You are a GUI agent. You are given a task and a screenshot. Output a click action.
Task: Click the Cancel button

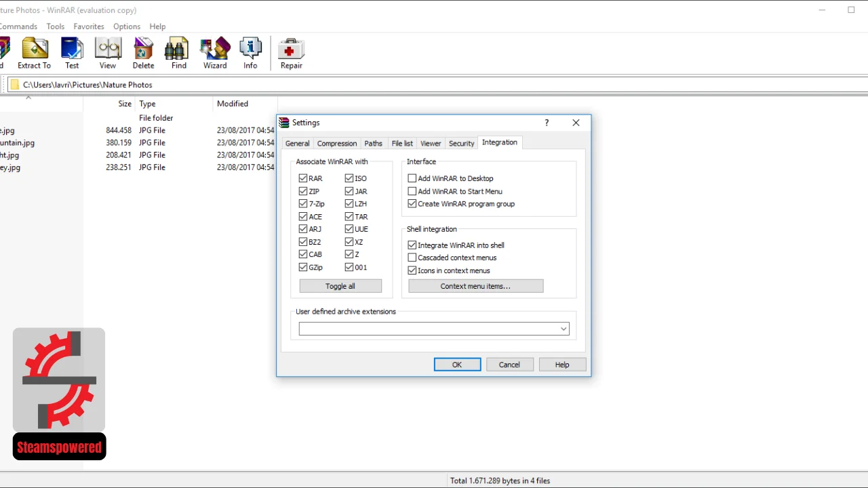[x=509, y=365]
